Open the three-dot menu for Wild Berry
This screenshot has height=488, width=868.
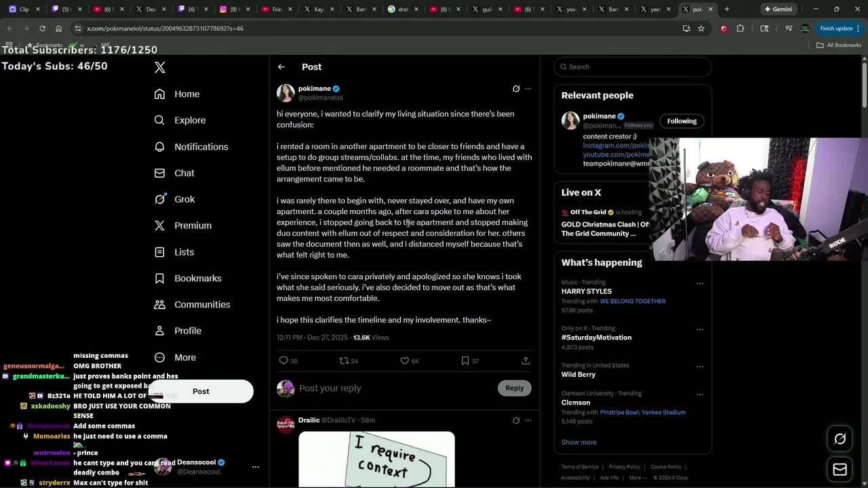coord(700,367)
